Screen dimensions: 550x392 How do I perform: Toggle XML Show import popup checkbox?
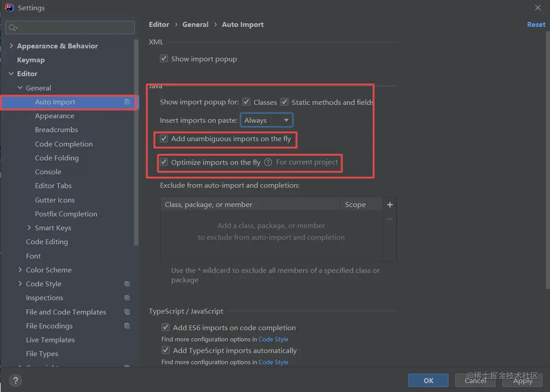[x=164, y=59]
